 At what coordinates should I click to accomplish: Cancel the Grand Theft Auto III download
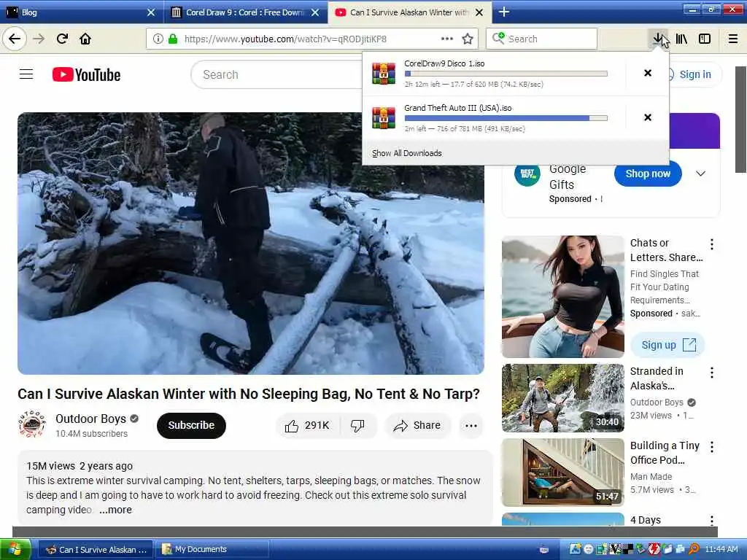tap(648, 117)
